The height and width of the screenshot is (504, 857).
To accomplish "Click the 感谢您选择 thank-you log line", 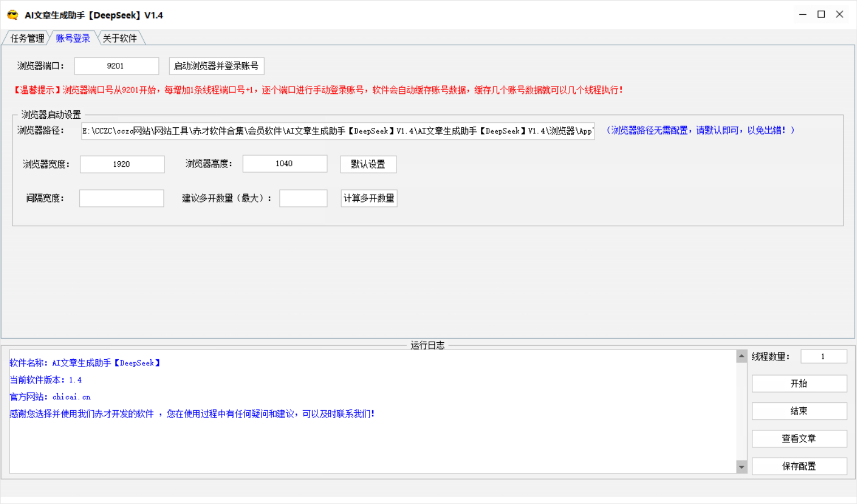I will pyautogui.click(x=192, y=414).
